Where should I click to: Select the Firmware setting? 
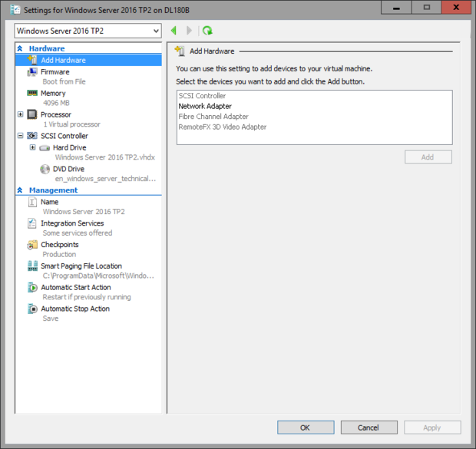pyautogui.click(x=55, y=72)
